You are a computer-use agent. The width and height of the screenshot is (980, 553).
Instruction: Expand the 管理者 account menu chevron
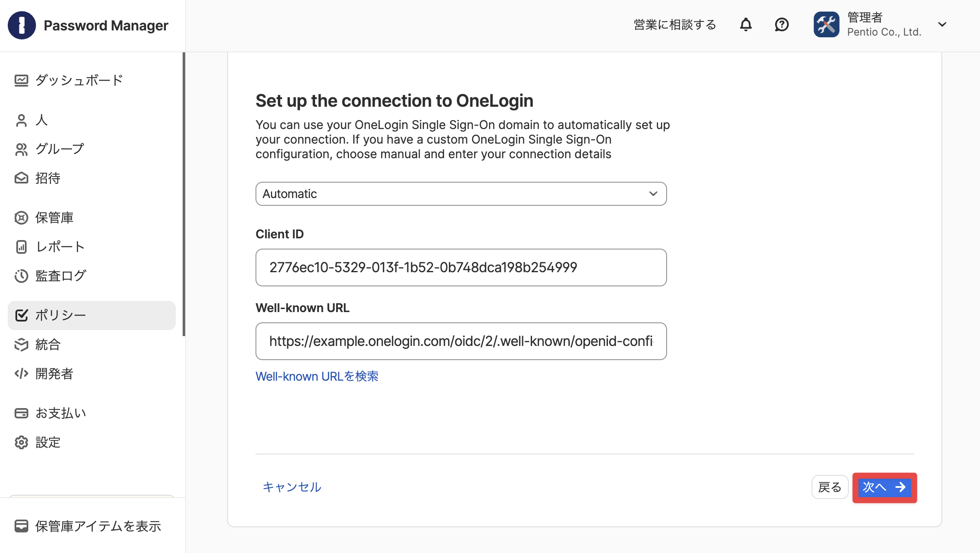942,24
